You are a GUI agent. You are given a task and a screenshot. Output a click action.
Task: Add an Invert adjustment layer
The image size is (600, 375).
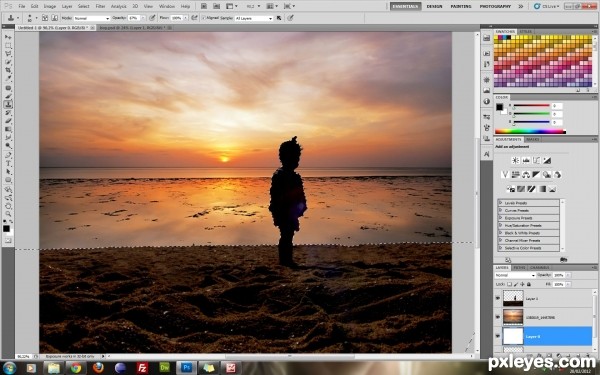click(x=510, y=189)
